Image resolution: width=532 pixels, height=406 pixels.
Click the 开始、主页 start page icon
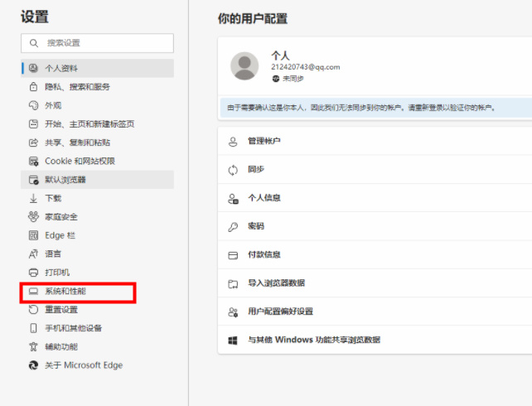point(33,124)
